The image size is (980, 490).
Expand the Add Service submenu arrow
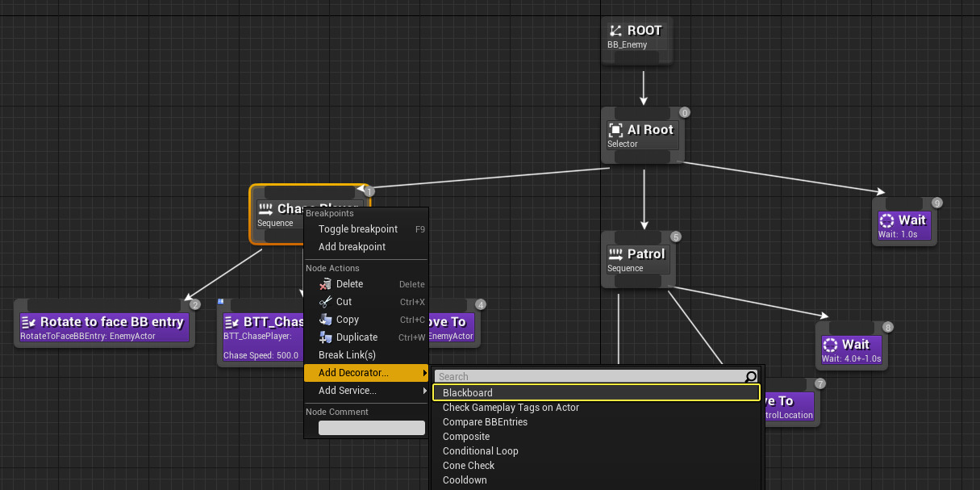pyautogui.click(x=425, y=391)
